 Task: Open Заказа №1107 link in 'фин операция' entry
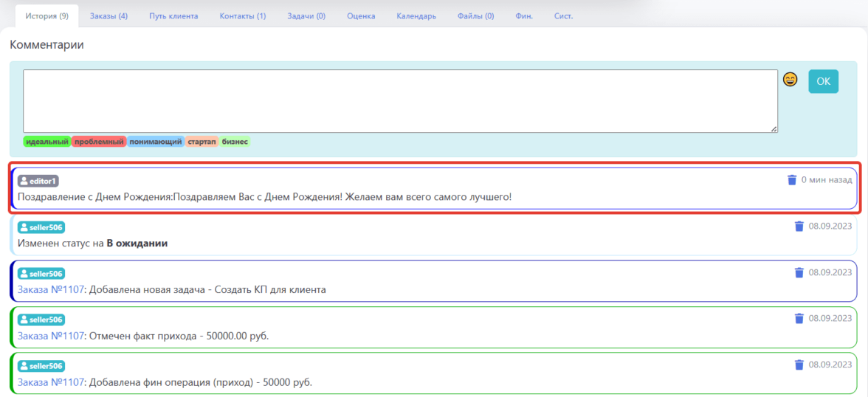pyautogui.click(x=51, y=382)
